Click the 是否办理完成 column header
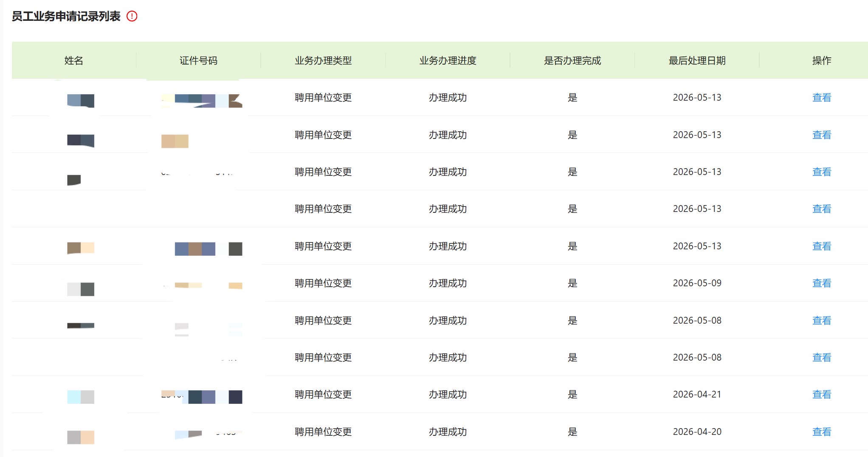This screenshot has width=868, height=457. 572,61
